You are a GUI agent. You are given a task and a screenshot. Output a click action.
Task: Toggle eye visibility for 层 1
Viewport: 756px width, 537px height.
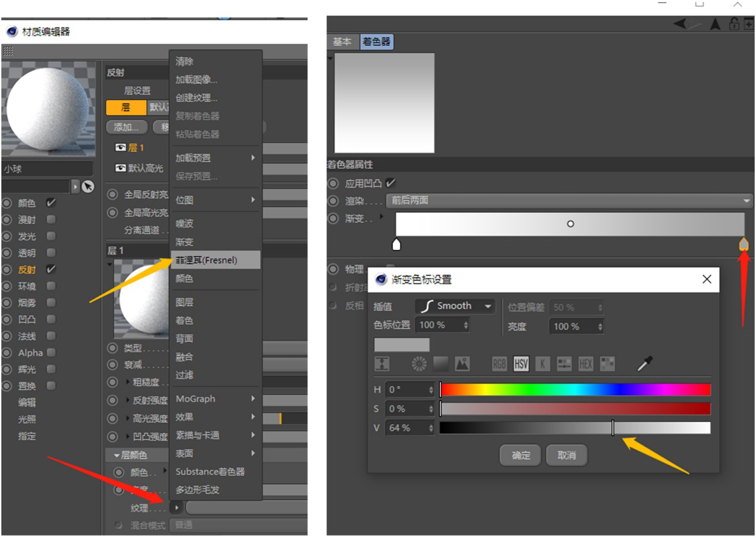point(121,147)
